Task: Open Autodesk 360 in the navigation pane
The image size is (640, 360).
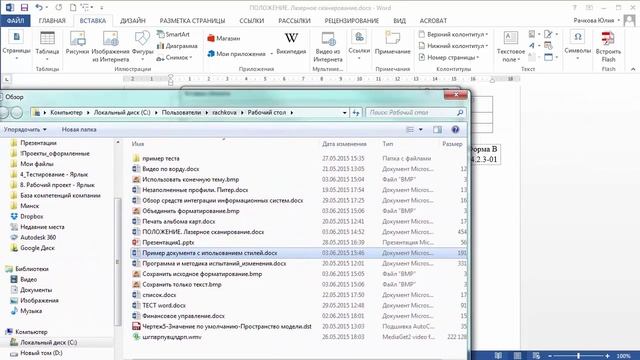Action: (38, 237)
